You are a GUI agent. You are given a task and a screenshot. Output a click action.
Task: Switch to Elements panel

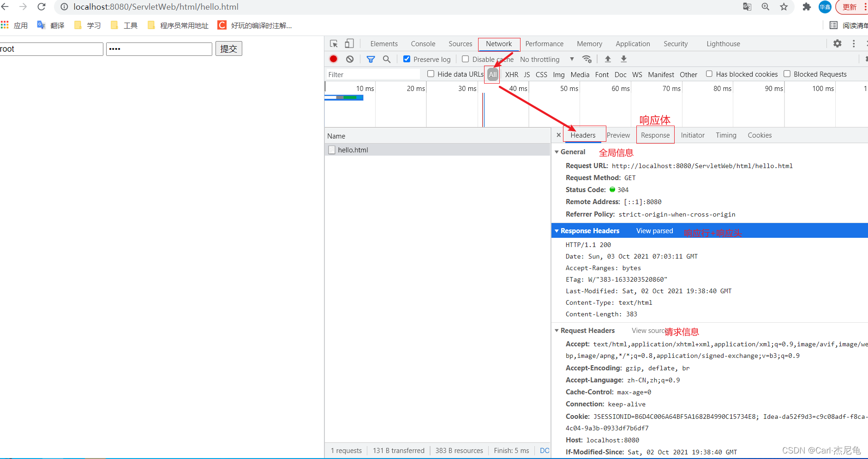384,44
